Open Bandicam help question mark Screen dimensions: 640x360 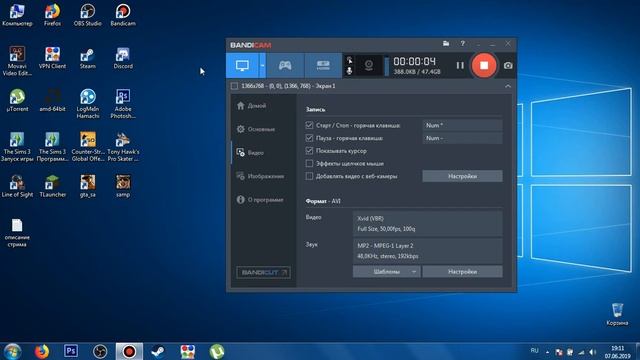click(462, 44)
